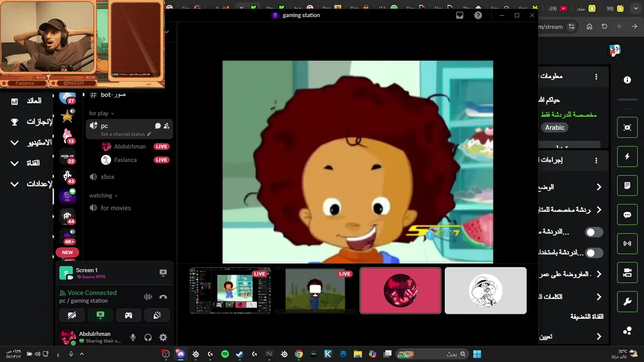Open the cartoon landscape stream thumbnail
Screen dimensions: 644x362
[x=315, y=291]
